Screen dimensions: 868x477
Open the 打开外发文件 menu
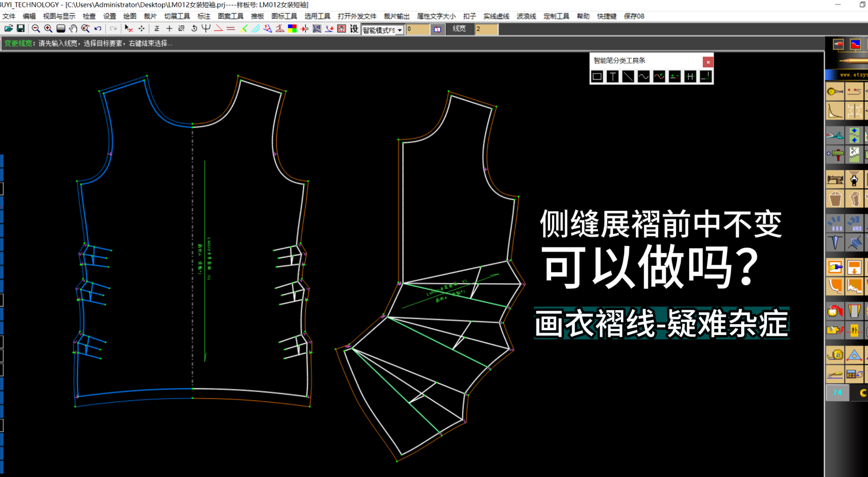[357, 16]
